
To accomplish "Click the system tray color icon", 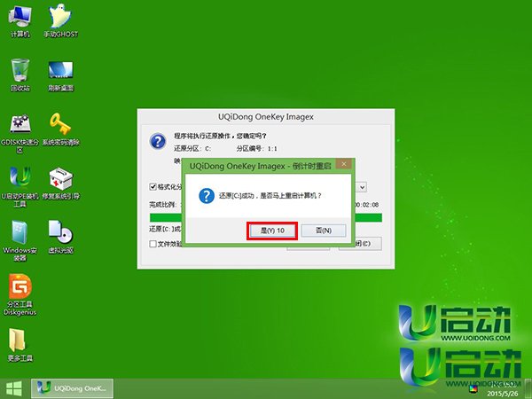I will pyautogui.click(x=473, y=388).
